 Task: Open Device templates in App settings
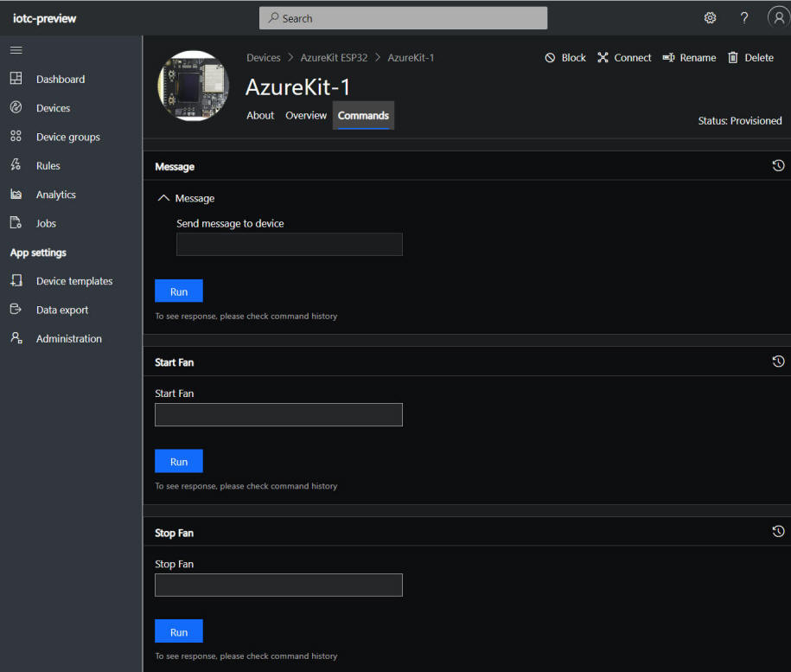pyautogui.click(x=74, y=281)
